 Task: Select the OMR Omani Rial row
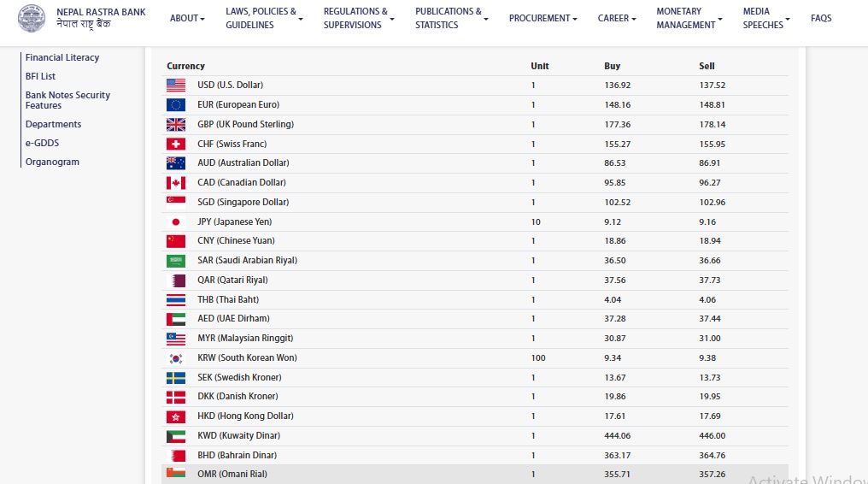pyautogui.click(x=474, y=475)
